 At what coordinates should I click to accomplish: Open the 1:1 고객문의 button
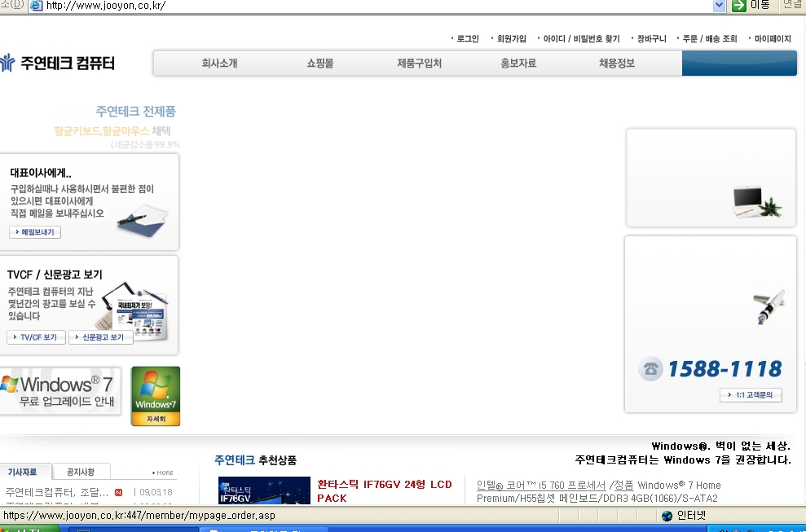click(751, 395)
